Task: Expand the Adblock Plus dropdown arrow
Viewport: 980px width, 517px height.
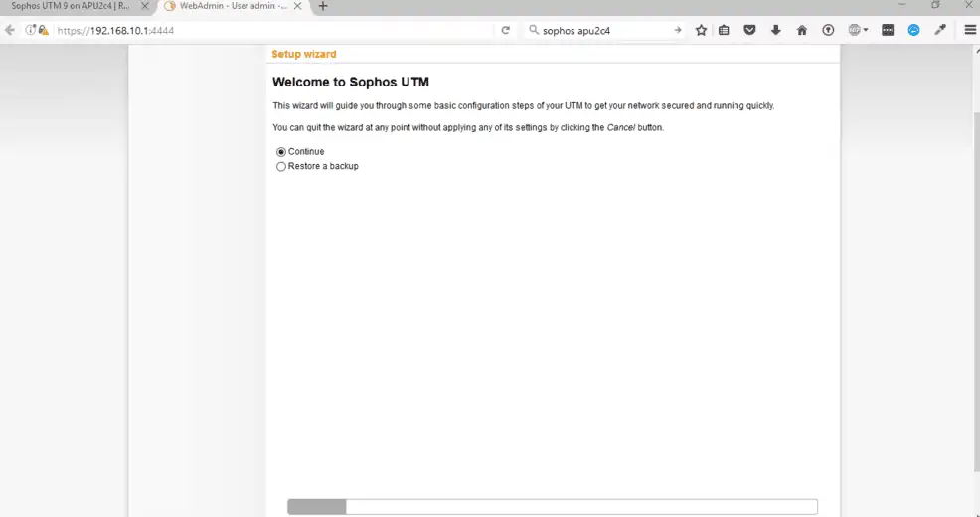Action: coord(866,30)
